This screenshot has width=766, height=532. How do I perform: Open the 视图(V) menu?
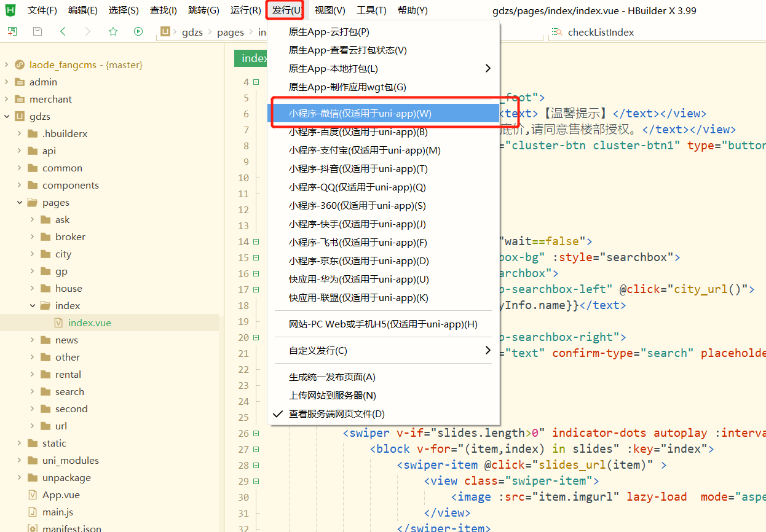point(330,10)
